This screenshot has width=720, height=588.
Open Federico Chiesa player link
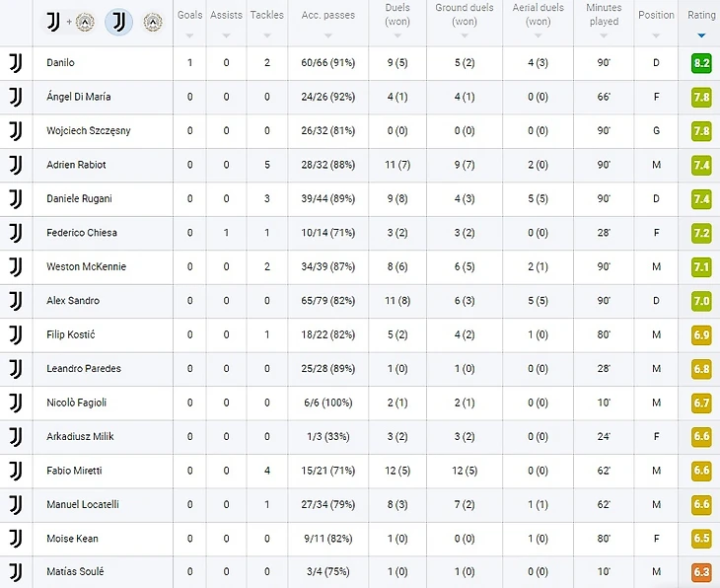[x=82, y=233]
